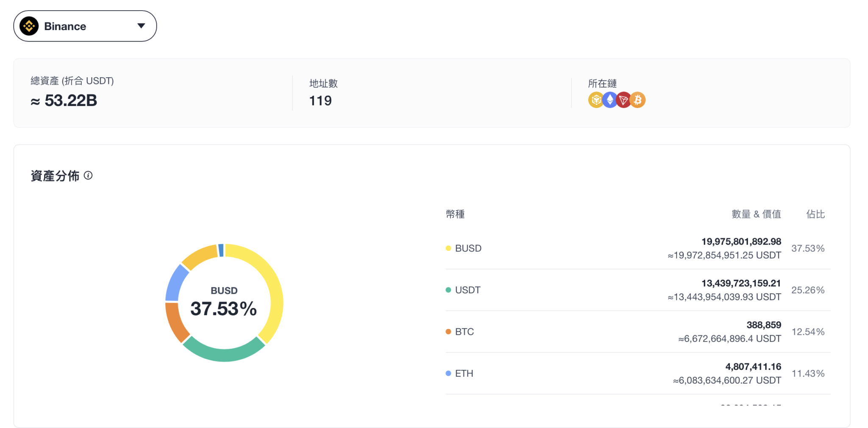
Task: Click the Tron chain icon
Action: click(x=623, y=100)
